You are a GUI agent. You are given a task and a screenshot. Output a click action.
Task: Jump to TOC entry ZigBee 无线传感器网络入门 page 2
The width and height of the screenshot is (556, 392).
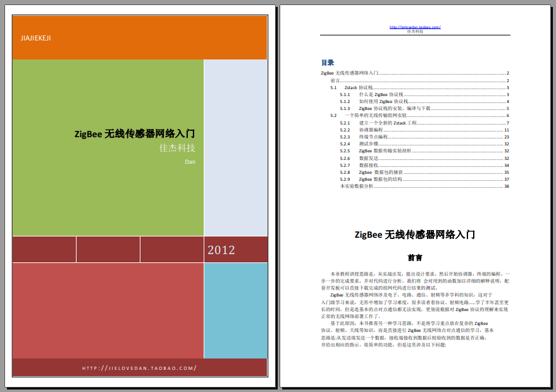tap(415, 73)
